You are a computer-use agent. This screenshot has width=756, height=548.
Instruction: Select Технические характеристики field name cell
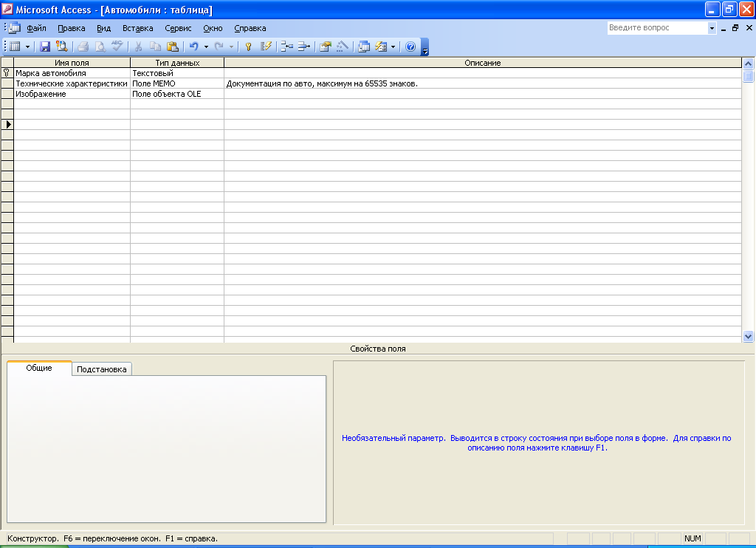point(72,83)
